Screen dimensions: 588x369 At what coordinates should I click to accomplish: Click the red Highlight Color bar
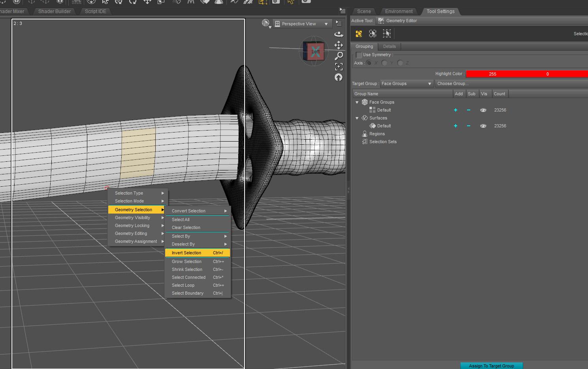pyautogui.click(x=526, y=74)
